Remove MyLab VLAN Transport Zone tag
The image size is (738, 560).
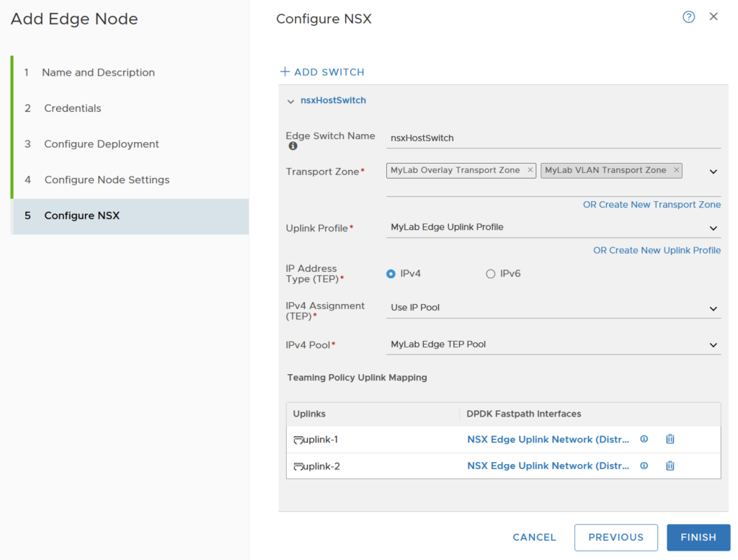point(676,171)
